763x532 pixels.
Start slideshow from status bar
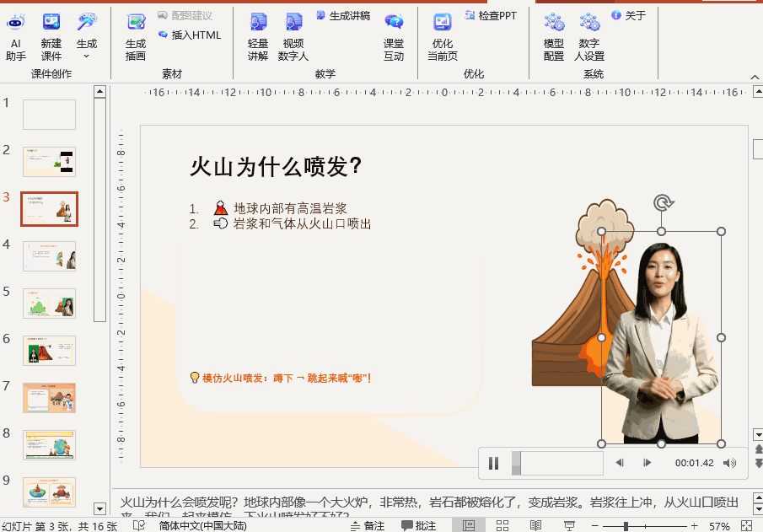pos(569,525)
